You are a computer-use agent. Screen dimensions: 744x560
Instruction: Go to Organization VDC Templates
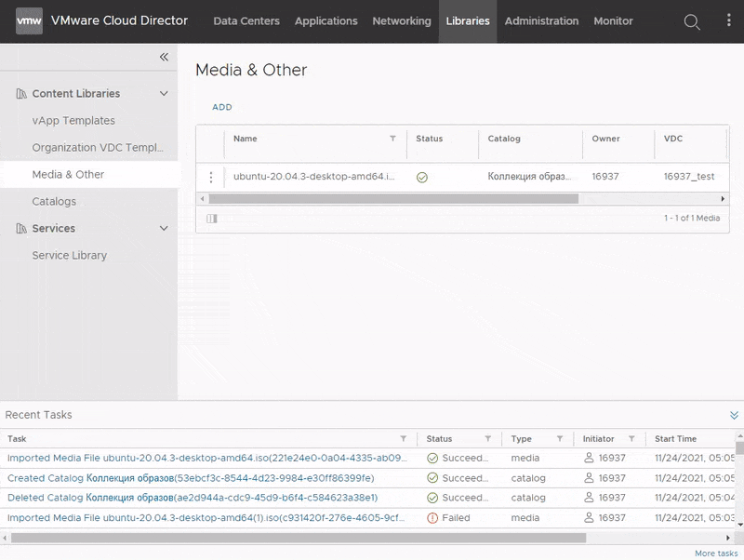point(98,148)
